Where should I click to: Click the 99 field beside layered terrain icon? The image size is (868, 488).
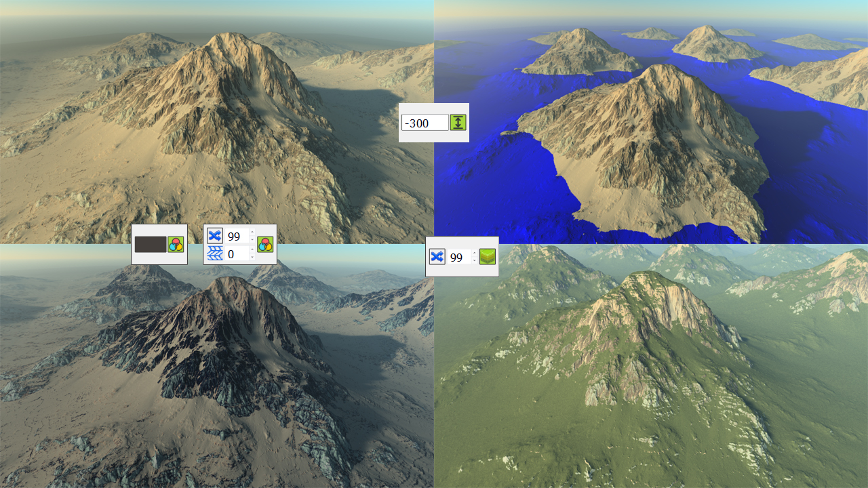point(458,257)
